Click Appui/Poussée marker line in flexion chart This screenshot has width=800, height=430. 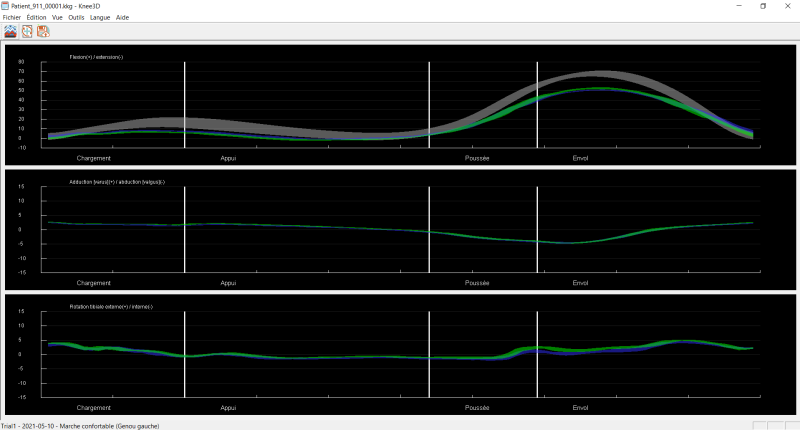pos(429,105)
